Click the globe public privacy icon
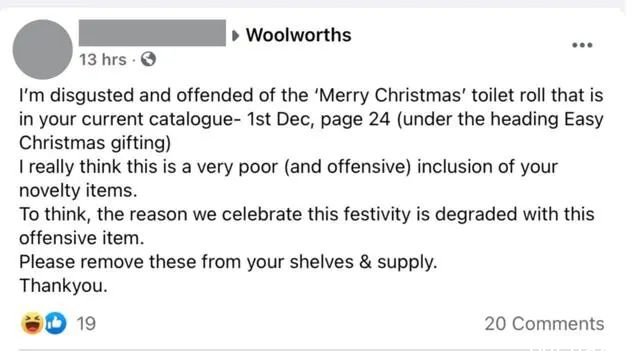 pyautogui.click(x=148, y=60)
